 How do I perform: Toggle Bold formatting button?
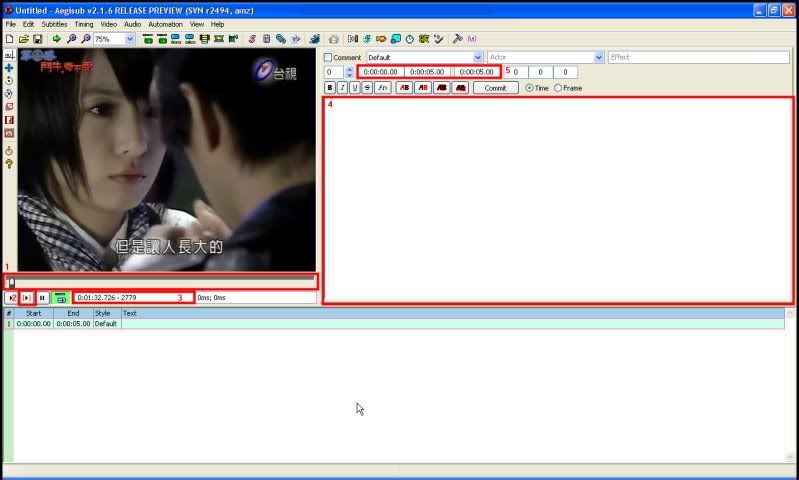point(330,88)
